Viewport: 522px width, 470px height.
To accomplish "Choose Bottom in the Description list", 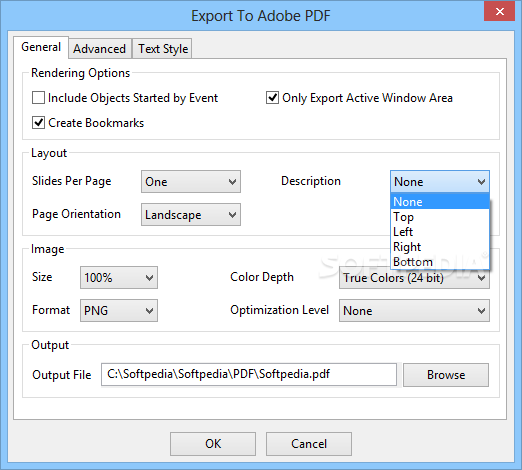I will coord(440,262).
